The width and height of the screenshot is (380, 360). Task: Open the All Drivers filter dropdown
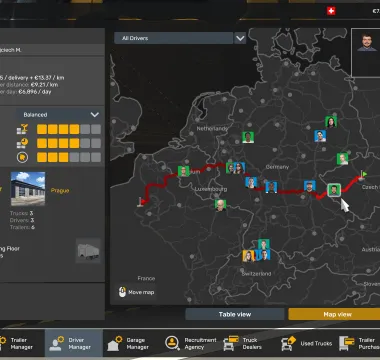173,38
